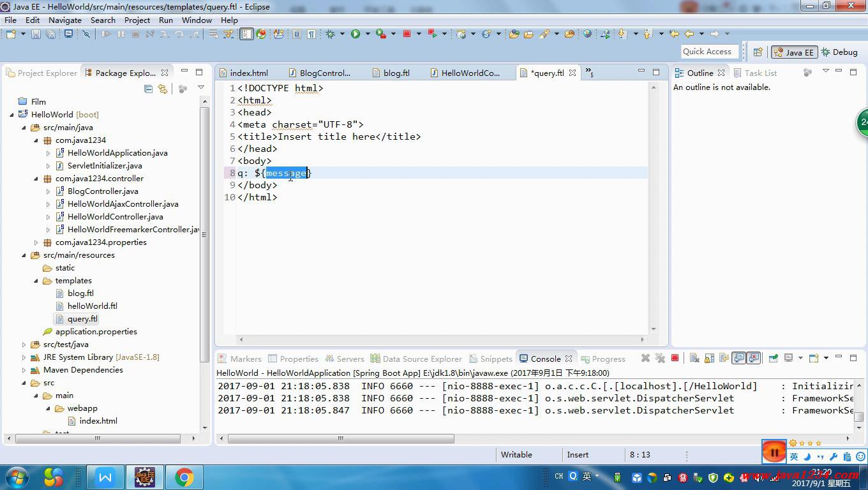Click the New wizard toolbar icon
868x490 pixels.
(11, 34)
